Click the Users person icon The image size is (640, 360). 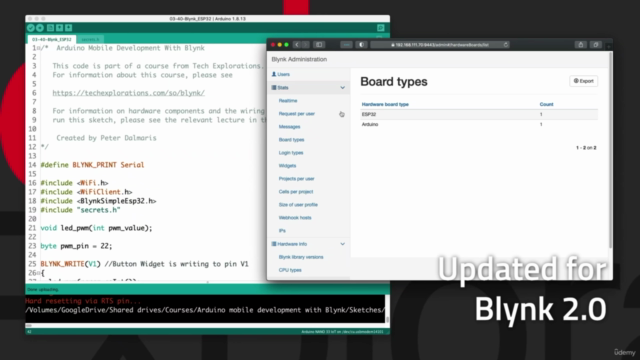pos(274,74)
